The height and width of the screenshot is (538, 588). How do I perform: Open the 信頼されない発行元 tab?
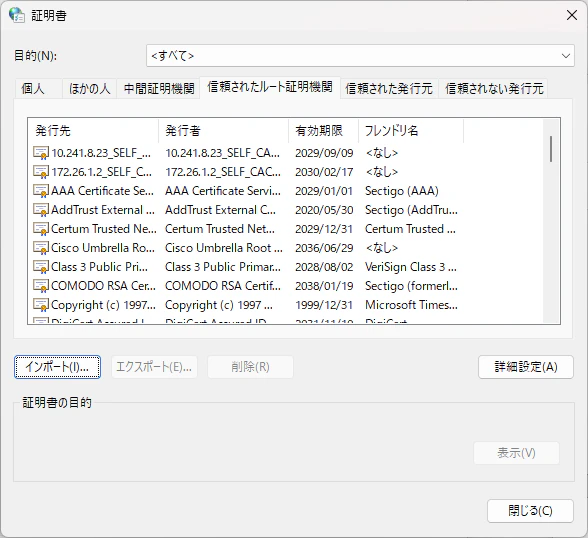click(x=494, y=89)
